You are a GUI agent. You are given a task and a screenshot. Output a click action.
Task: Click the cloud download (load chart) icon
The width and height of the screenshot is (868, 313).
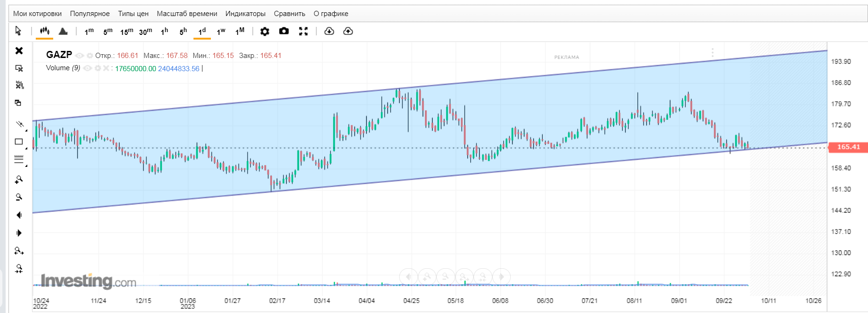[x=329, y=31]
